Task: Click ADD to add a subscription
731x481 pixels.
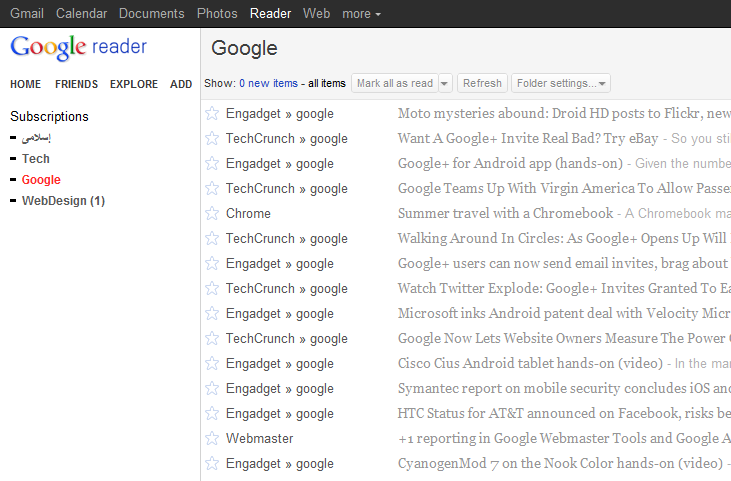Action: tap(181, 84)
